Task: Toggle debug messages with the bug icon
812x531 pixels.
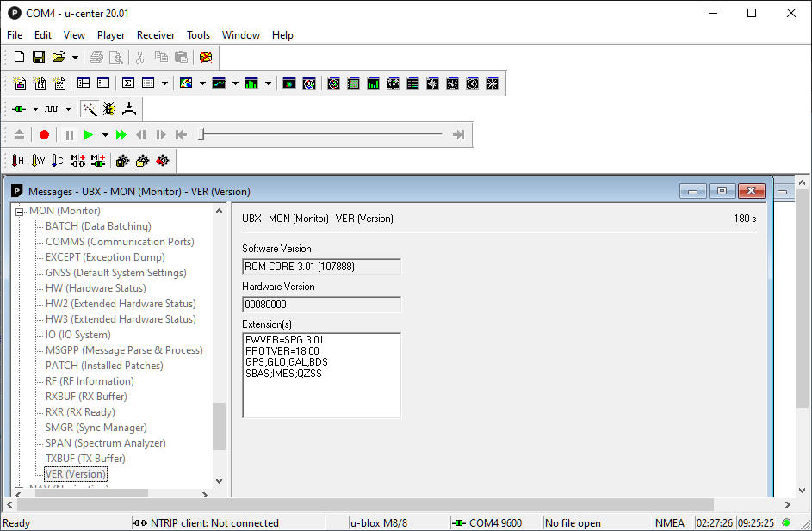Action: pyautogui.click(x=109, y=108)
